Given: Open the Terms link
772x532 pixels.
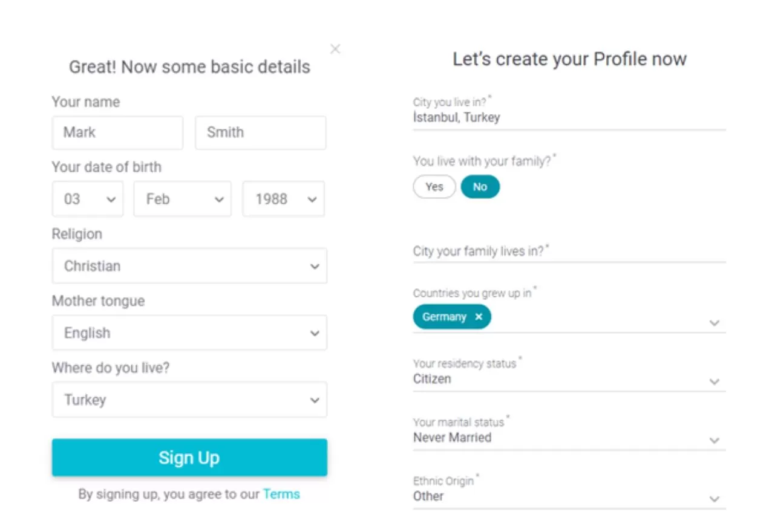Looking at the screenshot, I should click(281, 495).
